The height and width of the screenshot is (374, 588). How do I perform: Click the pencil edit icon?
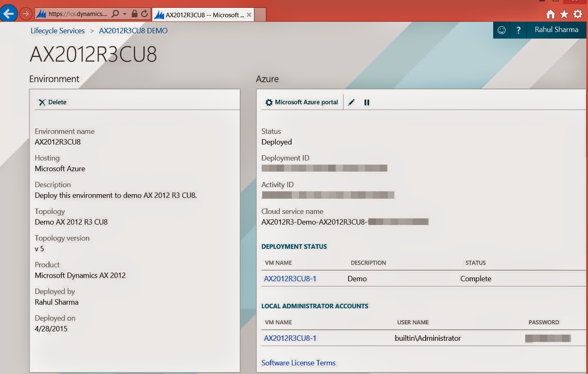pyautogui.click(x=351, y=102)
